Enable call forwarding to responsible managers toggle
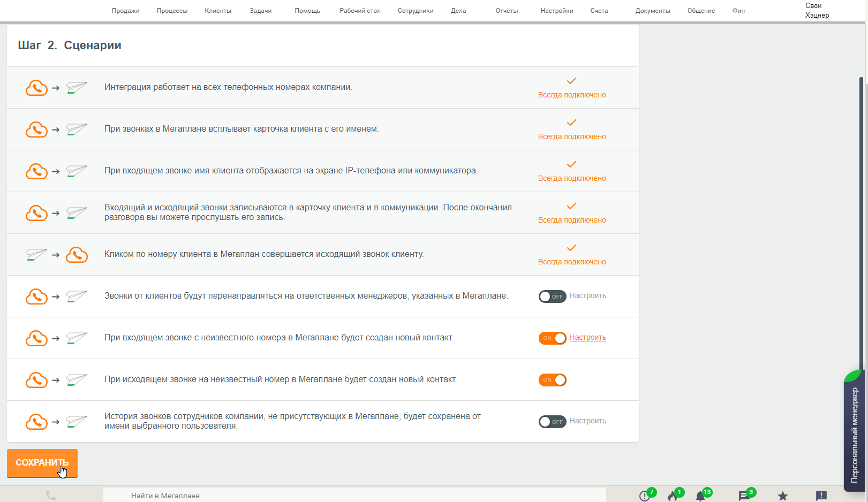 point(552,296)
